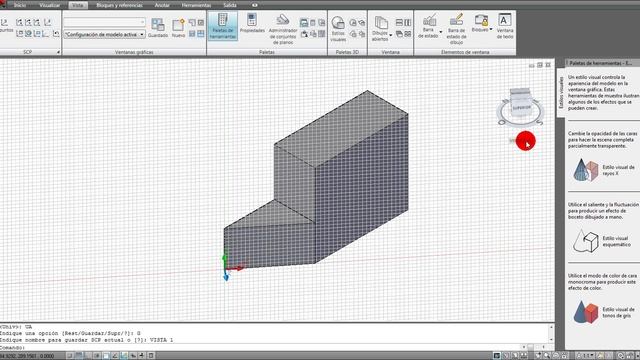Click the top-left icon in Paletas 3D small icons
Screen dimensions: 640x360
[353, 22]
